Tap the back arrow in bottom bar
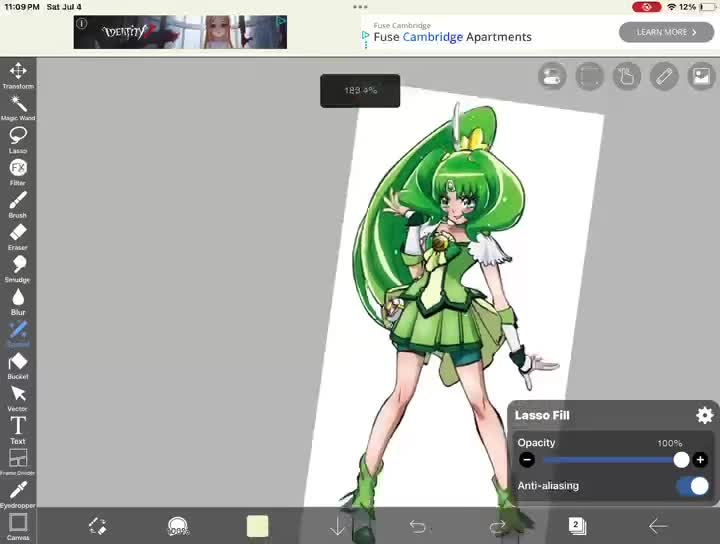The width and height of the screenshot is (720, 544). pos(657,526)
